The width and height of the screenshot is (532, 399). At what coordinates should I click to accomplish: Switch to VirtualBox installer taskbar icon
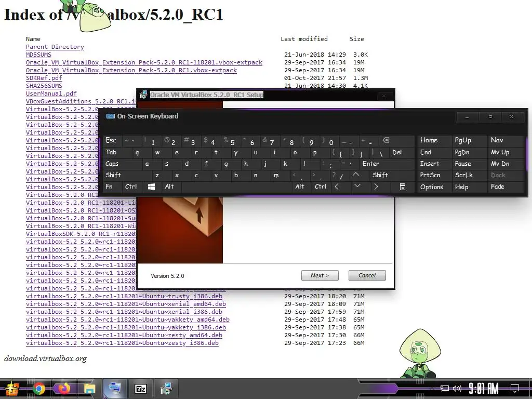tap(166, 389)
